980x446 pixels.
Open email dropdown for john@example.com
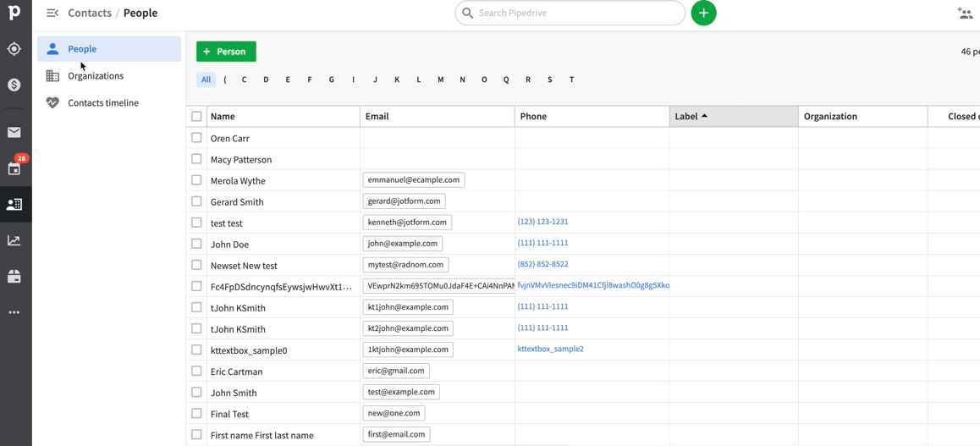[x=403, y=244]
